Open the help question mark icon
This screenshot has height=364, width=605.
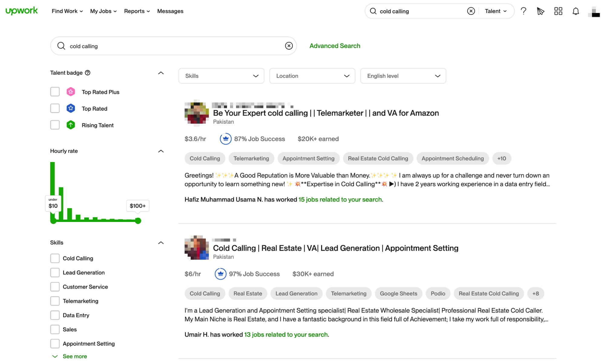523,11
